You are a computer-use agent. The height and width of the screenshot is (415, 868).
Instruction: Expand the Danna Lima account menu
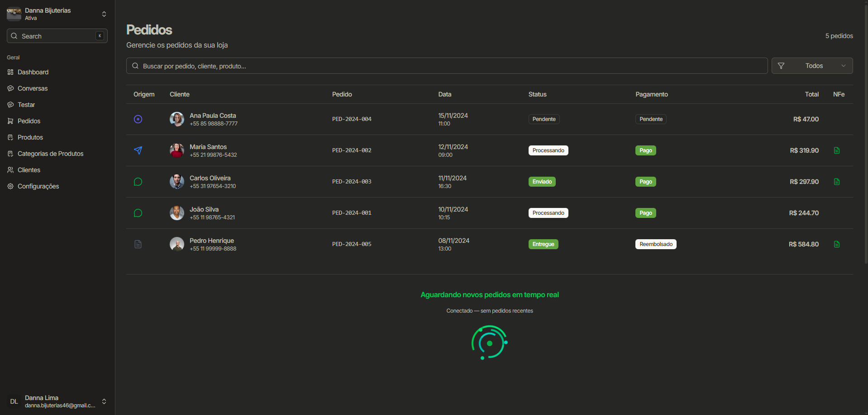[104, 401]
